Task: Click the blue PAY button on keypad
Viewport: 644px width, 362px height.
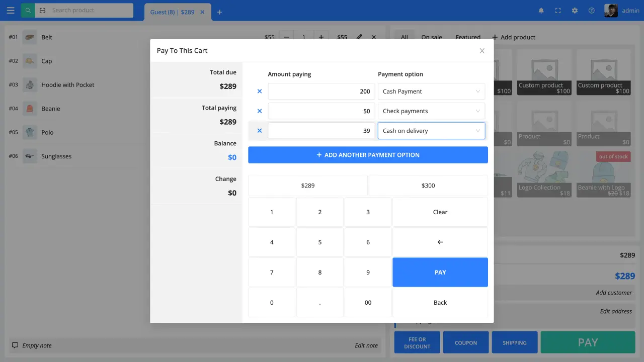Action: point(440,272)
